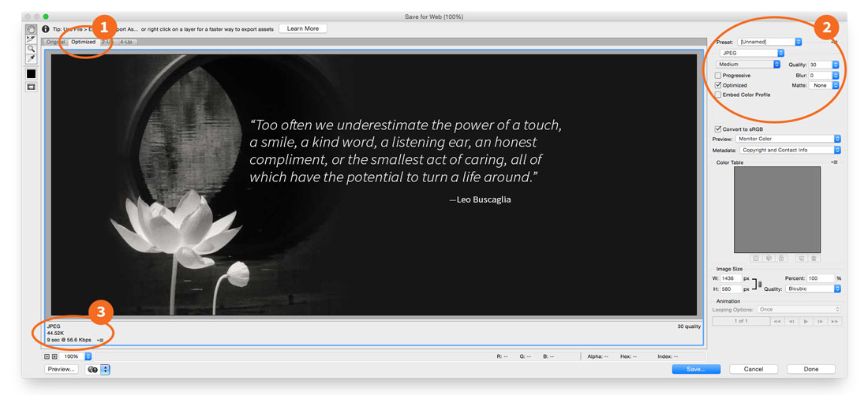Toggle slices visibility icon in left toolbar
868x395 pixels.
point(31,87)
